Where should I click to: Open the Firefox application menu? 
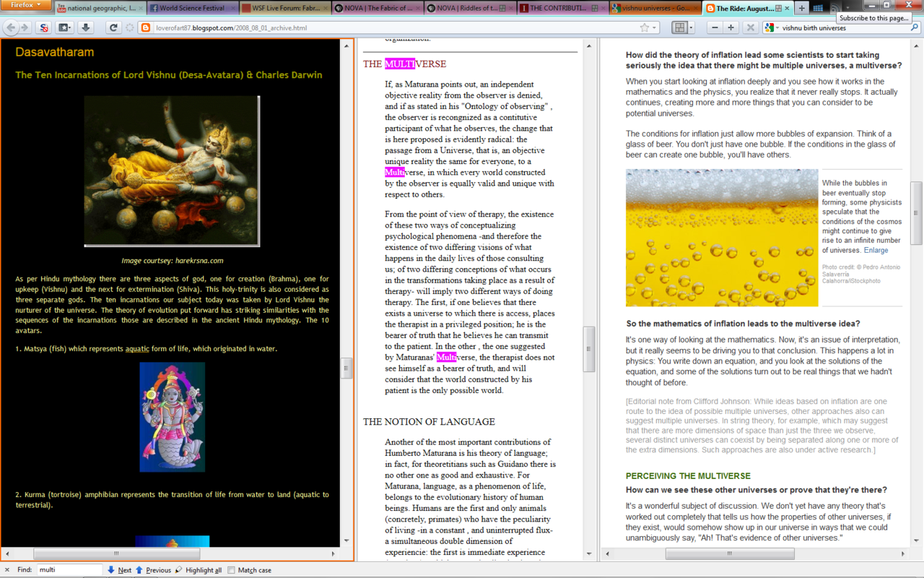26,5
